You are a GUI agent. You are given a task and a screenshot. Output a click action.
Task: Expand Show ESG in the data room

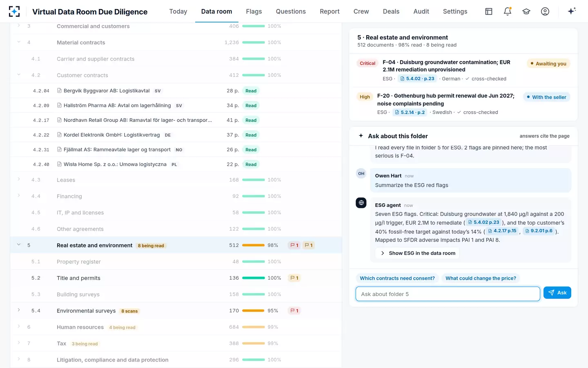(418, 253)
